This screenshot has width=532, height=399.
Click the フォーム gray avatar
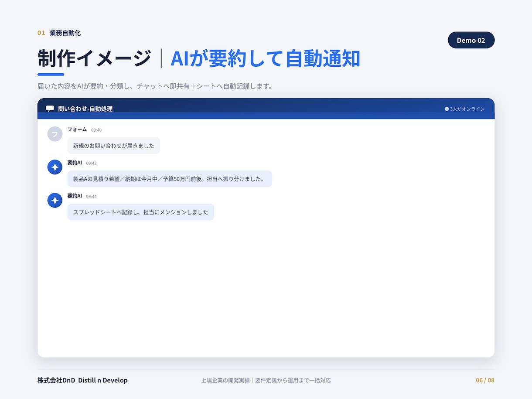click(55, 134)
